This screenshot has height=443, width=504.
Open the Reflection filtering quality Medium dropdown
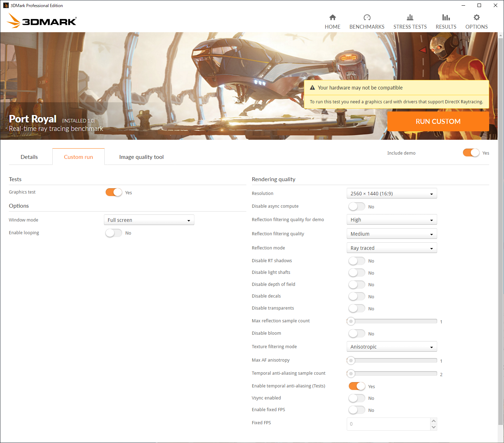392,234
